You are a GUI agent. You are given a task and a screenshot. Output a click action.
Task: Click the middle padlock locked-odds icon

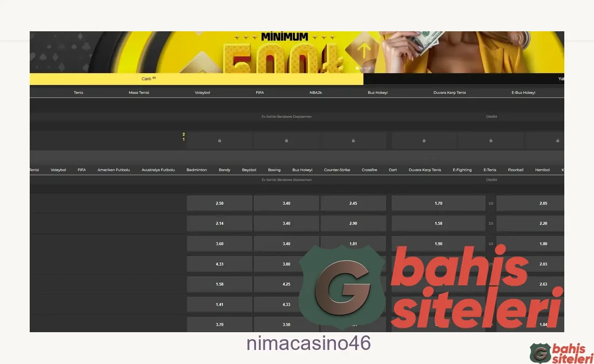353,140
